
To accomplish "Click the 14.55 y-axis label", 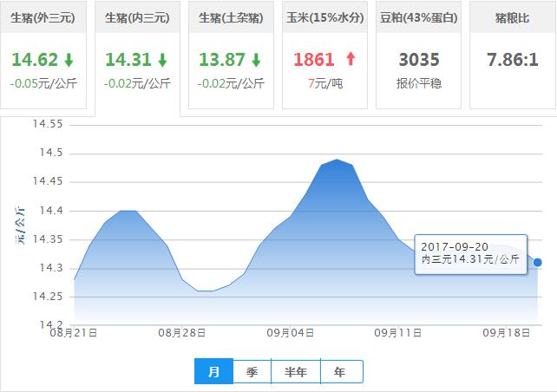I will coord(48,124).
